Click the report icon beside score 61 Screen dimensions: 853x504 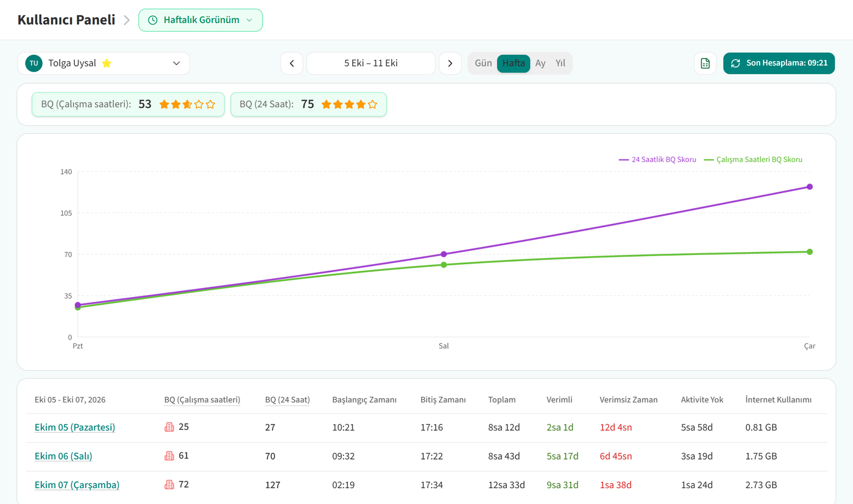point(169,456)
